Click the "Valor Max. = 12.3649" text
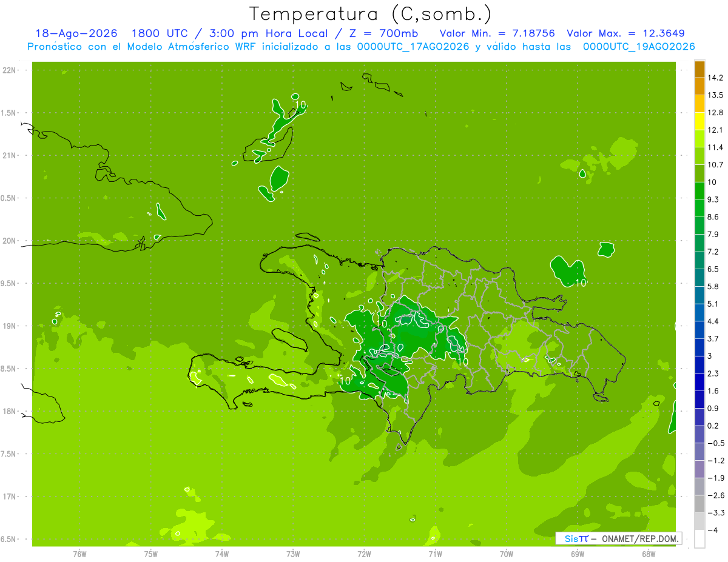 [x=626, y=33]
